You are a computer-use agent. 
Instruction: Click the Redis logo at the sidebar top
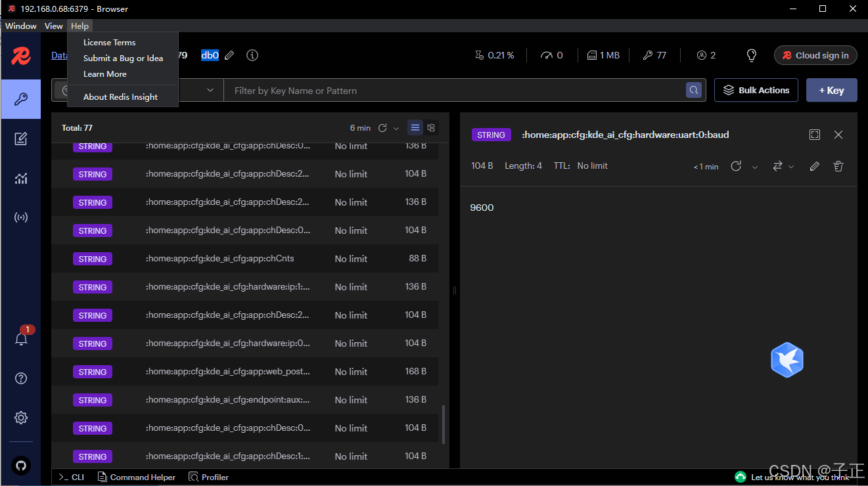click(21, 56)
